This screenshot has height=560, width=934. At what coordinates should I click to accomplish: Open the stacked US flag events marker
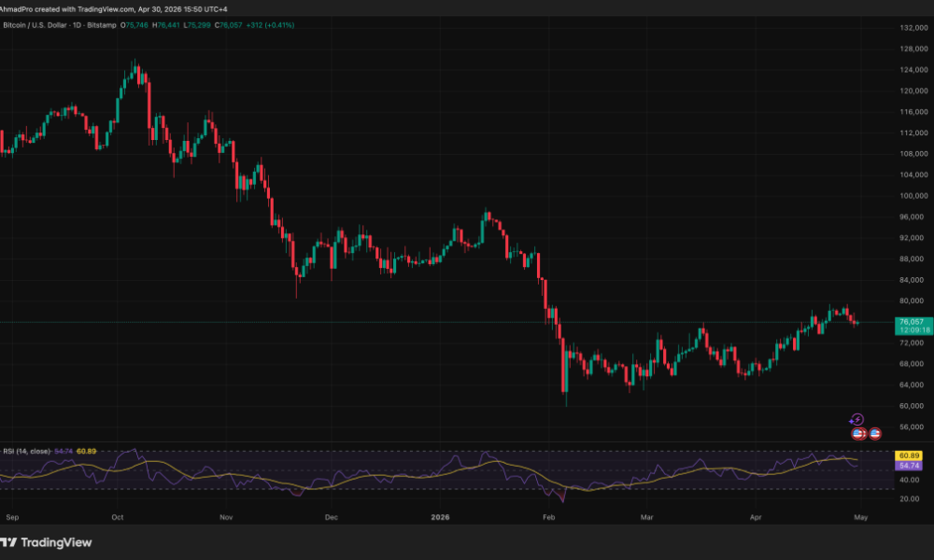[x=858, y=434]
